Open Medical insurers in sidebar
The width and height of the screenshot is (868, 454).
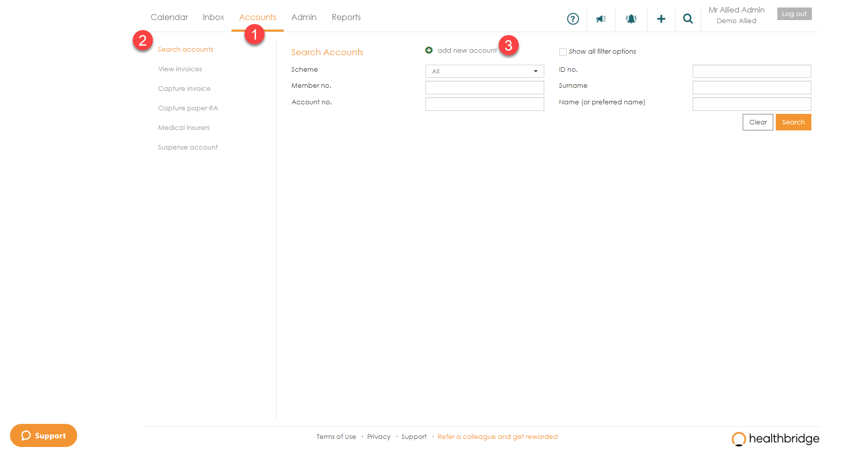pyautogui.click(x=184, y=127)
